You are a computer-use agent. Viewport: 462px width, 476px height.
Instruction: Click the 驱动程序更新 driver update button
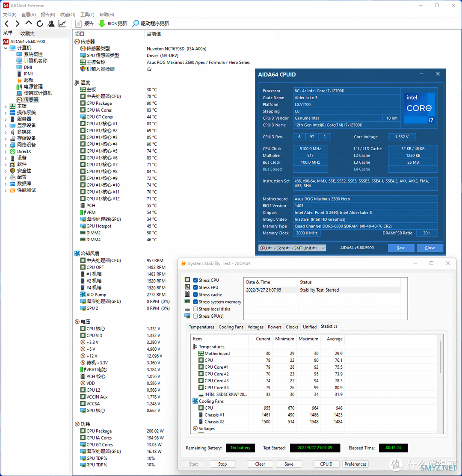coord(151,24)
